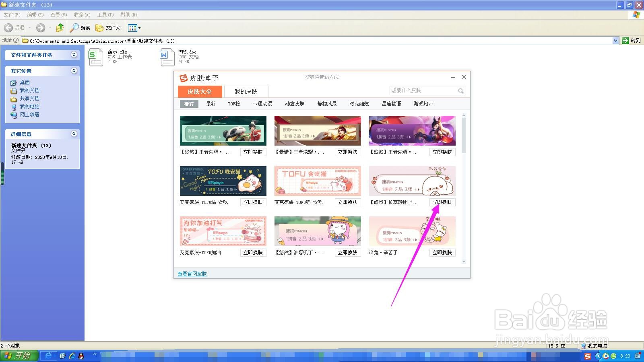The image size is (644, 362).
Task: Click the skin list scroll-down arrow
Action: tap(464, 261)
